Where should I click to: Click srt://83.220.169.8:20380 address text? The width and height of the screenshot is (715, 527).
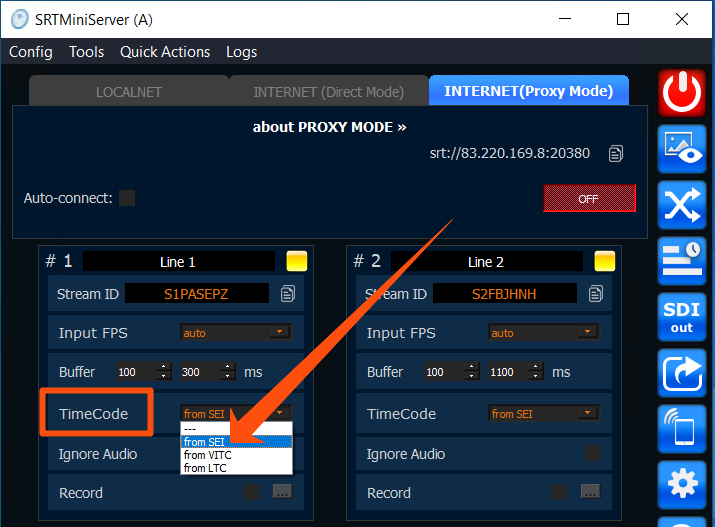[x=510, y=153]
